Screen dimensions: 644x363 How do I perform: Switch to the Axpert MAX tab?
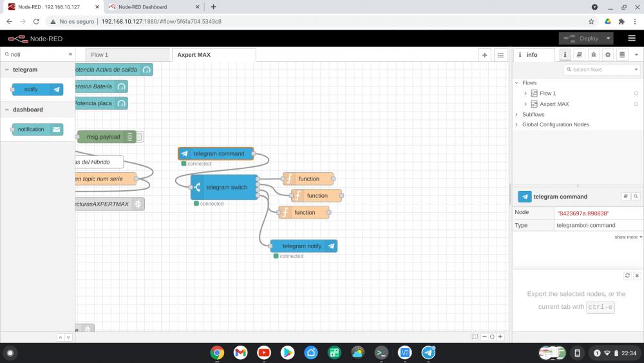[214, 55]
